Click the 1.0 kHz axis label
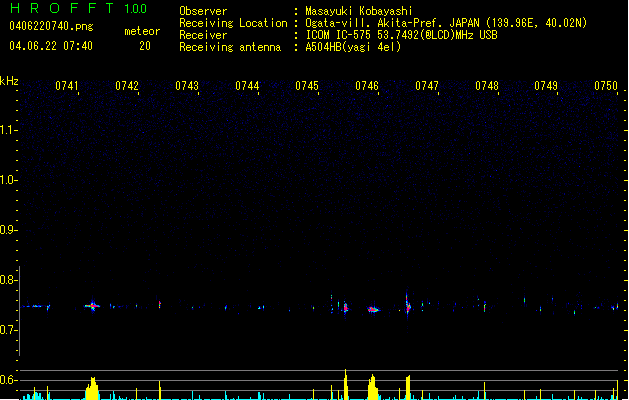This screenshot has height=400, width=629. coord(8,180)
